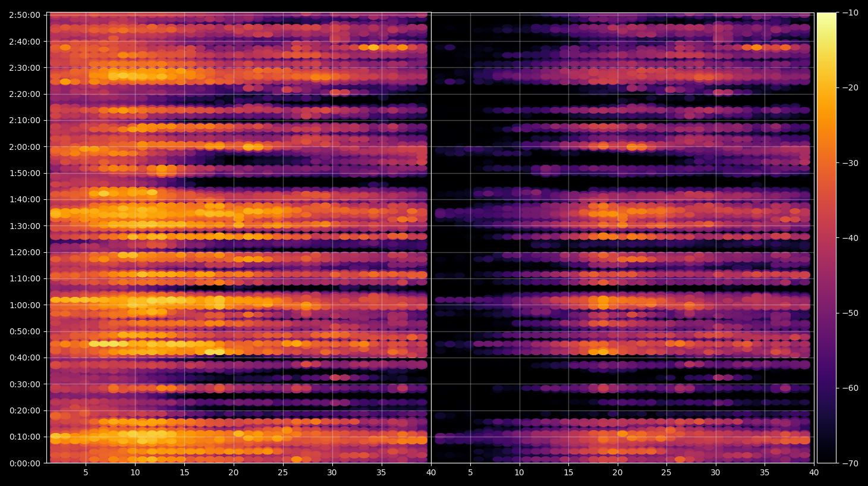Screen dimensions: 868x486
Task: Select x-axis tick 20 under left heatmap
Action: click(x=234, y=473)
